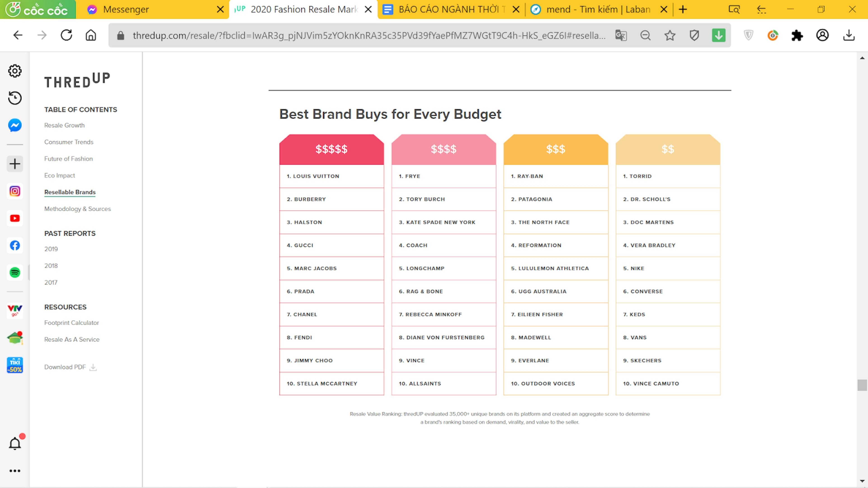The width and height of the screenshot is (868, 488).
Task: Reload the current page
Action: pos(66,35)
